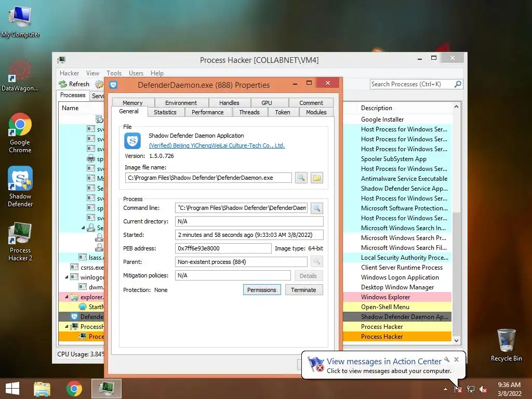Open the verified Beijing YiChengWeiLai signer link
Screen dimensions: 532x399
click(x=217, y=145)
